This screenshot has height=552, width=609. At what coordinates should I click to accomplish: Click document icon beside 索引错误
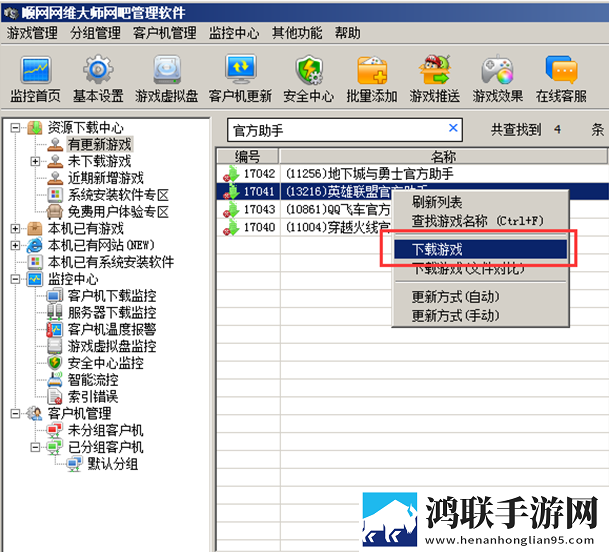tap(55, 397)
